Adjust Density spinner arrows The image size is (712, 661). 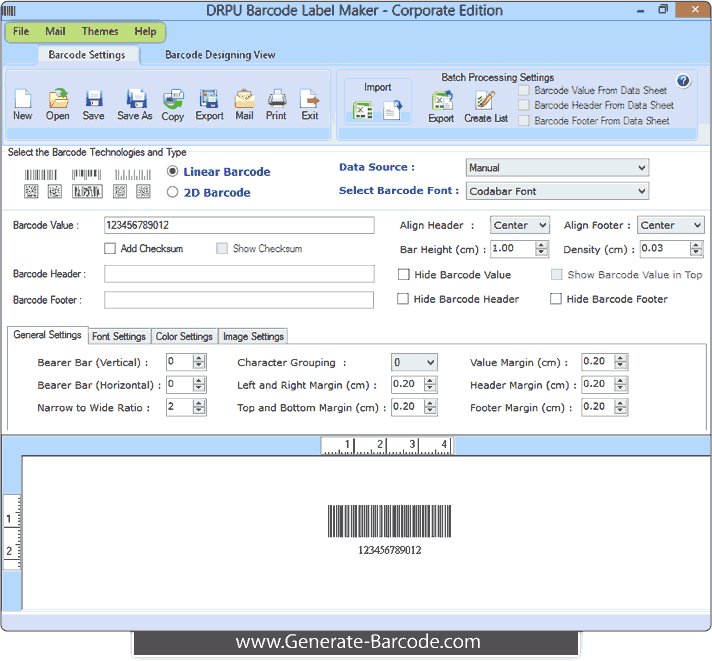pos(696,249)
